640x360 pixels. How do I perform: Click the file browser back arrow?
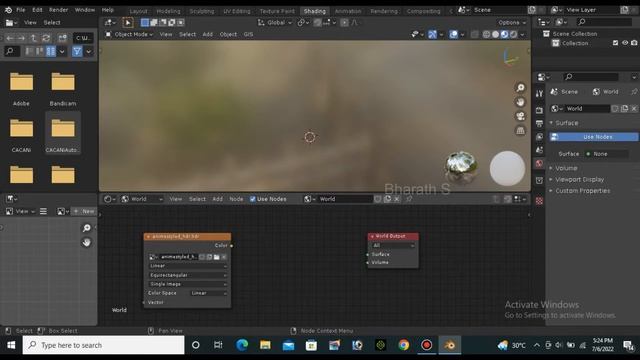pyautogui.click(x=10, y=38)
